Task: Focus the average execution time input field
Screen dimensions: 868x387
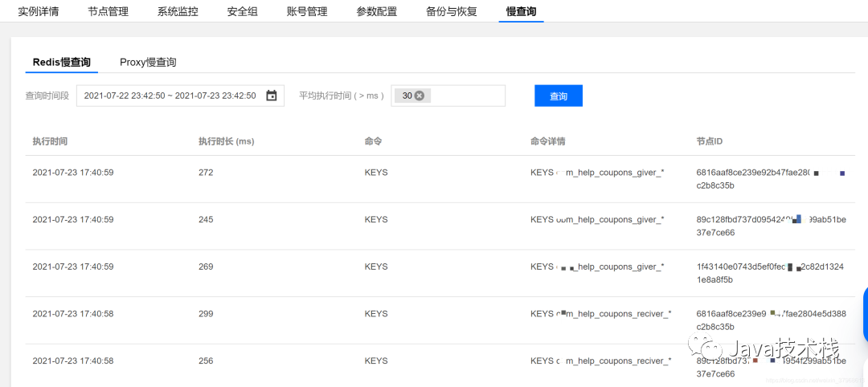Action: tap(448, 96)
